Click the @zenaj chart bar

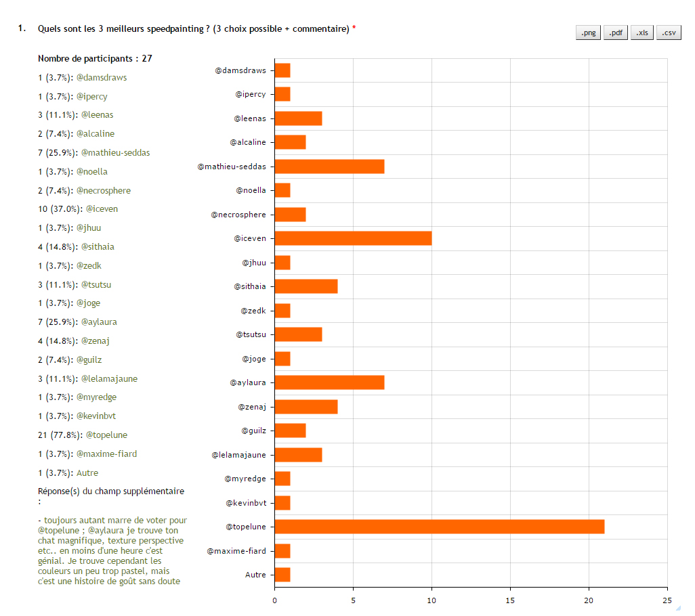tap(306, 407)
